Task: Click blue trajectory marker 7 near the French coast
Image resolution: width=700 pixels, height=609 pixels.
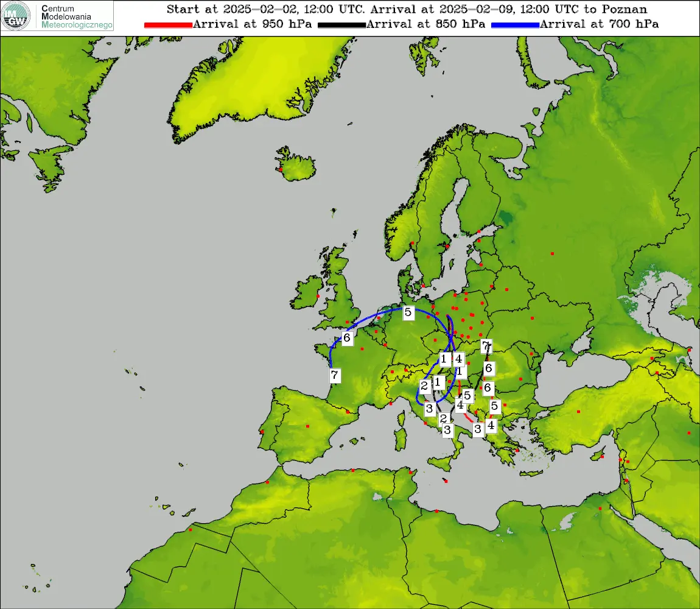Action: tap(335, 375)
